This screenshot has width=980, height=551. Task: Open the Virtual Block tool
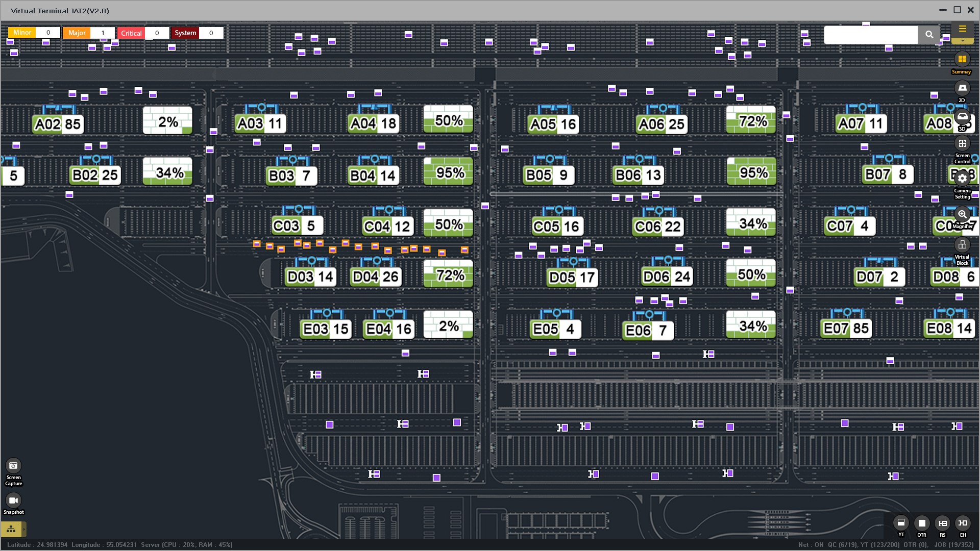962,245
